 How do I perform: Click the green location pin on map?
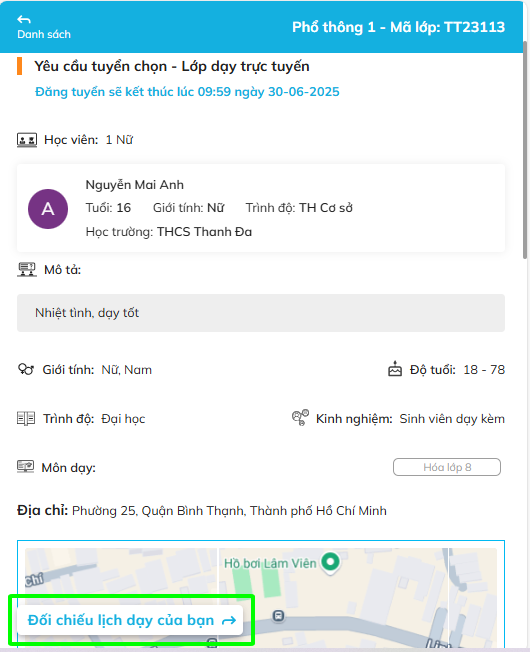[330, 563]
